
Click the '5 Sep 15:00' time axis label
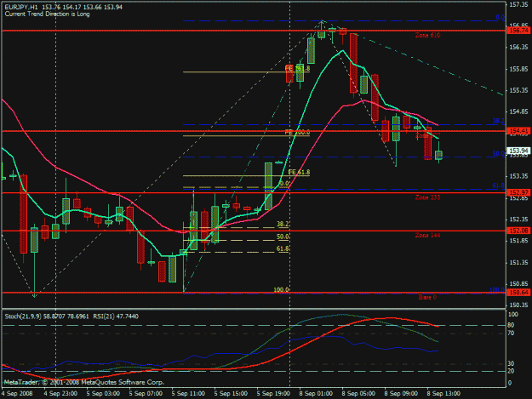pyautogui.click(x=231, y=394)
